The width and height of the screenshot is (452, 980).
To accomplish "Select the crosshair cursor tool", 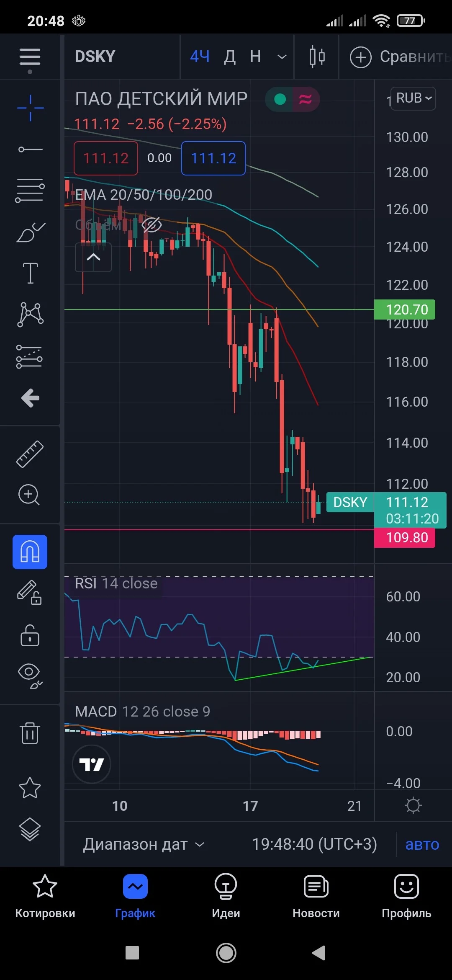I will (x=30, y=108).
